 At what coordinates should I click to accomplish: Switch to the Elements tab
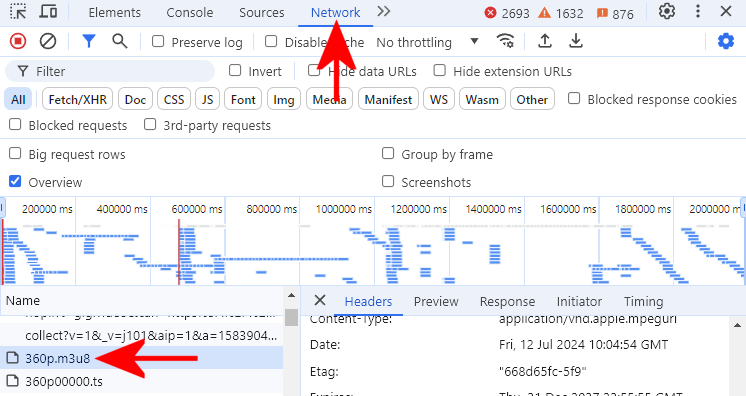(115, 12)
